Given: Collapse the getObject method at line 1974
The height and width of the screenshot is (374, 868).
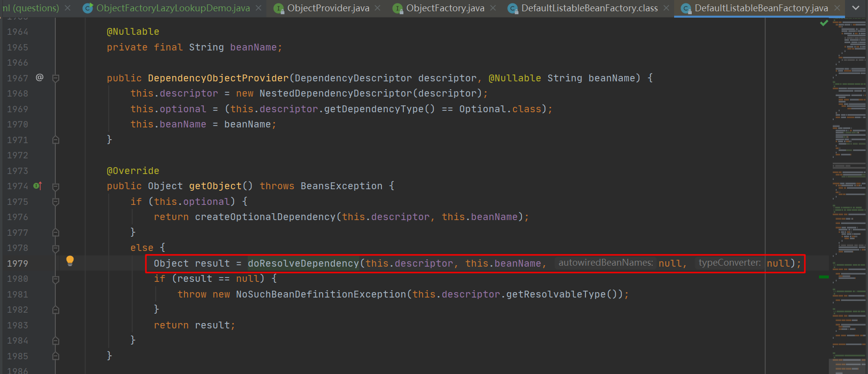Looking at the screenshot, I should point(56,186).
